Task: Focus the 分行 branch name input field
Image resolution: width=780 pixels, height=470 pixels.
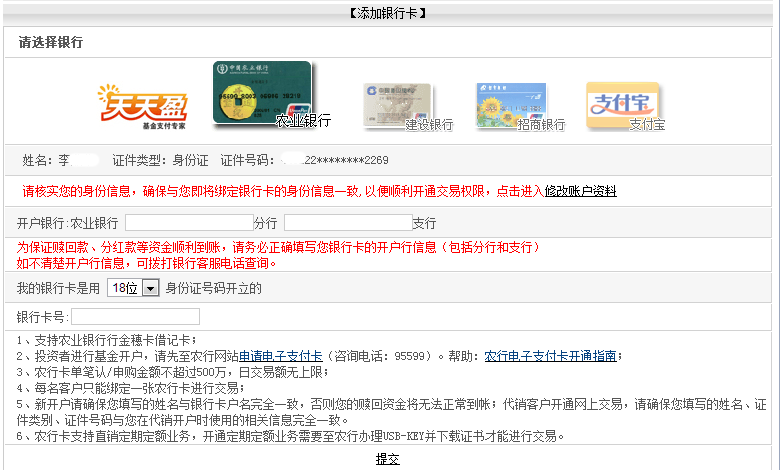Action: tap(188, 222)
